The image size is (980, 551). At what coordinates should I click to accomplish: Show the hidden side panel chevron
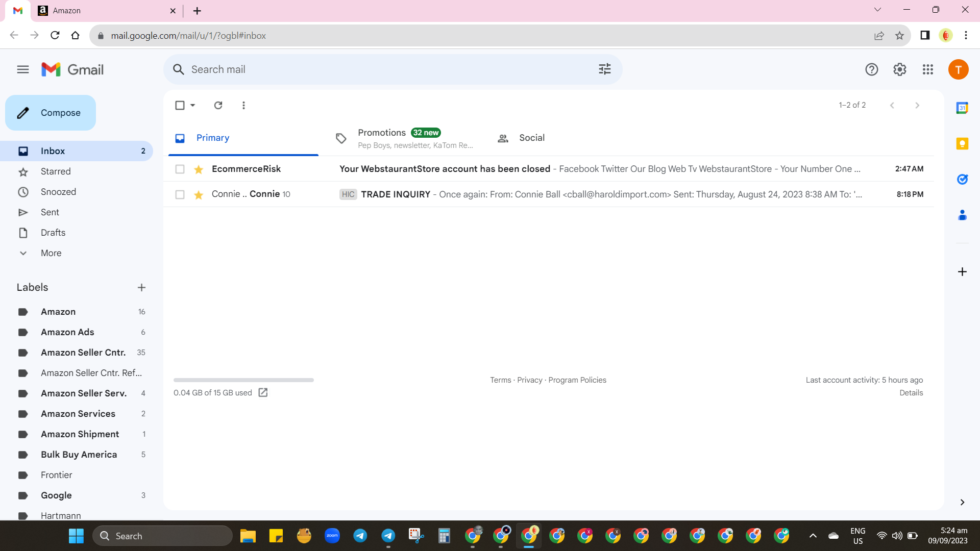(x=962, y=502)
